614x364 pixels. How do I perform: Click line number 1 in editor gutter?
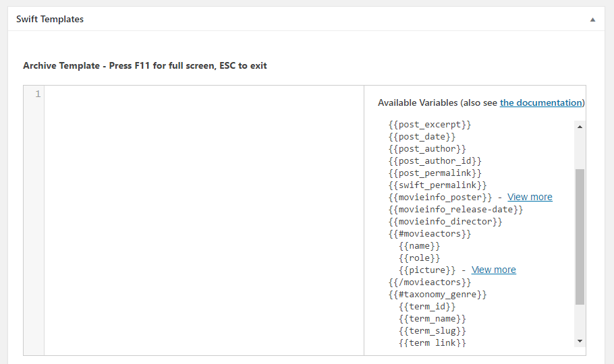point(38,94)
